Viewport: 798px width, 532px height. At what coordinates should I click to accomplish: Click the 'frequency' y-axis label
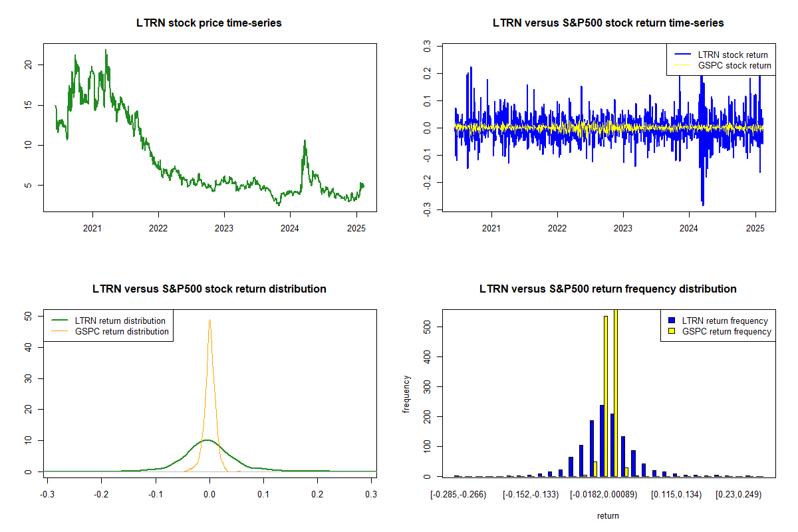[407, 394]
